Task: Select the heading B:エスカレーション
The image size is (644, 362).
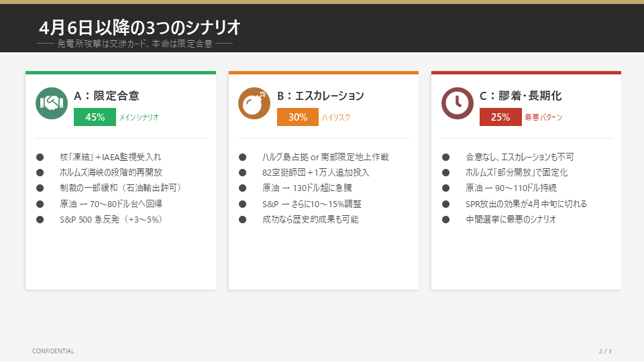Action: [321, 96]
